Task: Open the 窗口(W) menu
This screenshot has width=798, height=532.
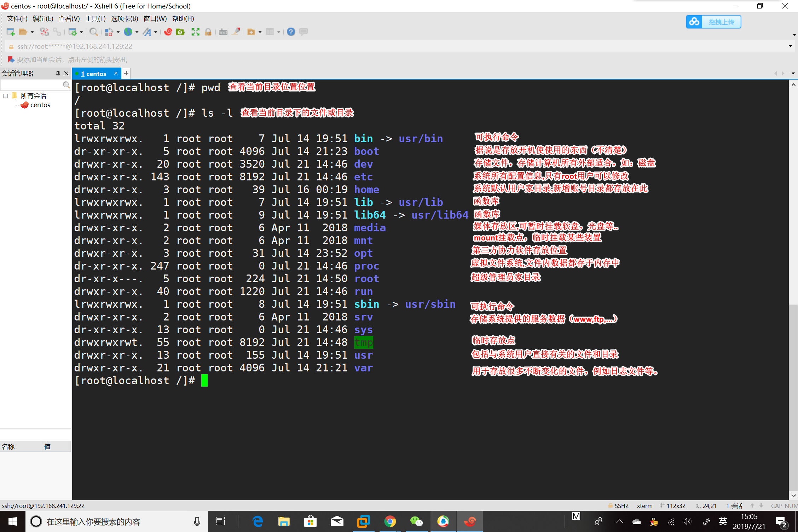Action: 155,19
